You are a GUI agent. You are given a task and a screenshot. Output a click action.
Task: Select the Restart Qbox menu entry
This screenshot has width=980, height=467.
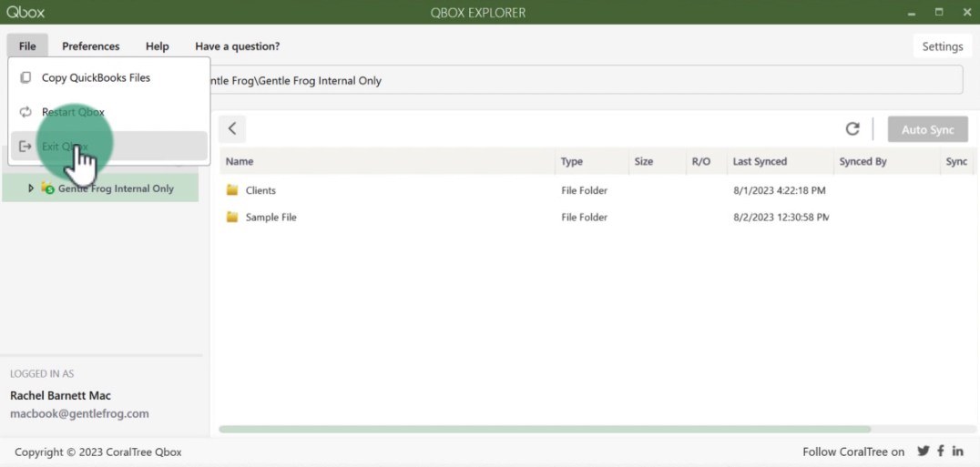click(x=108, y=112)
